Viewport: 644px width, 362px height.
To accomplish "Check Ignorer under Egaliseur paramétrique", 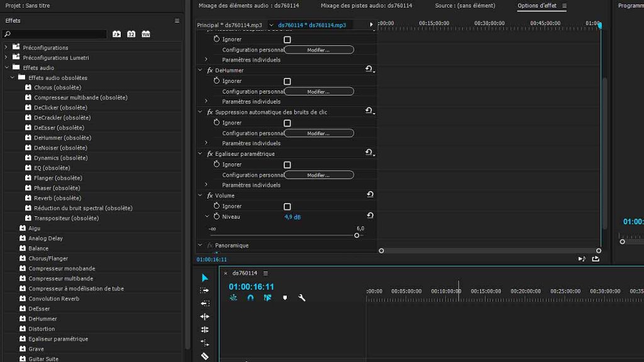I will point(287,165).
